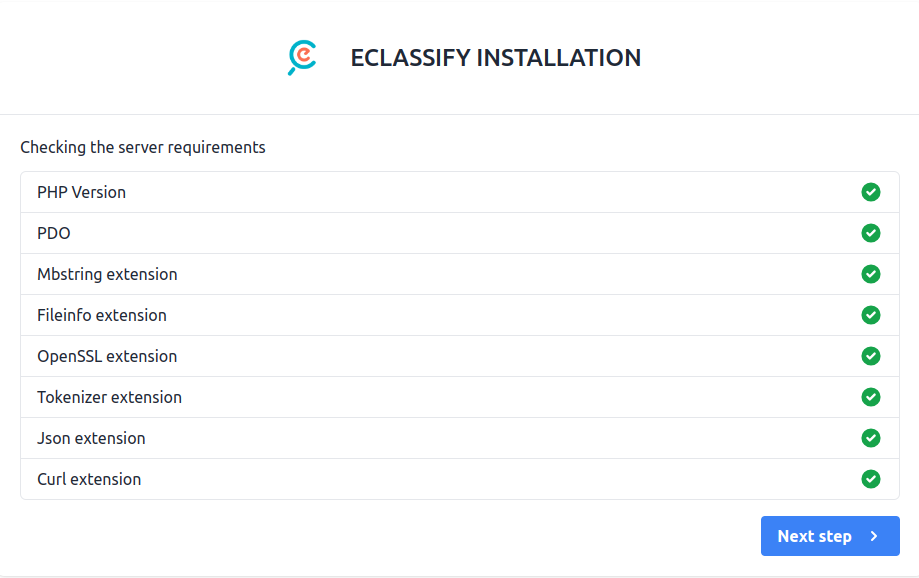
Task: Click the Checking server requirements label
Action: 143,147
